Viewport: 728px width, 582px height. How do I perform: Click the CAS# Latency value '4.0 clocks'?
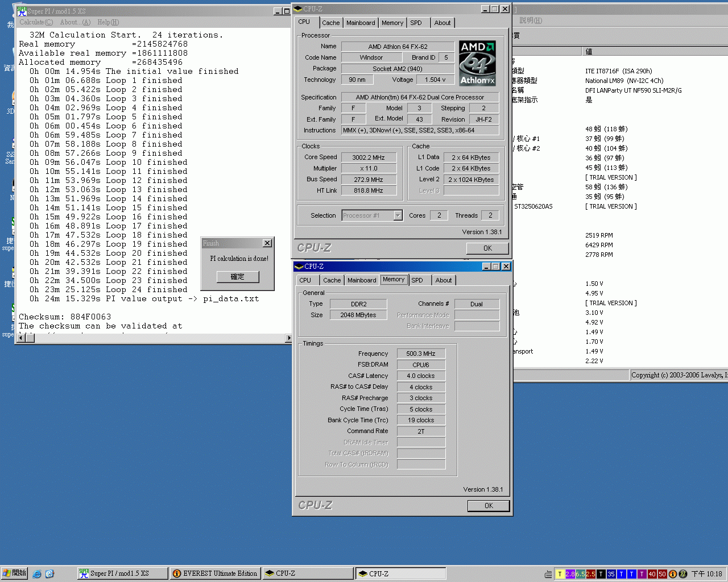point(421,376)
